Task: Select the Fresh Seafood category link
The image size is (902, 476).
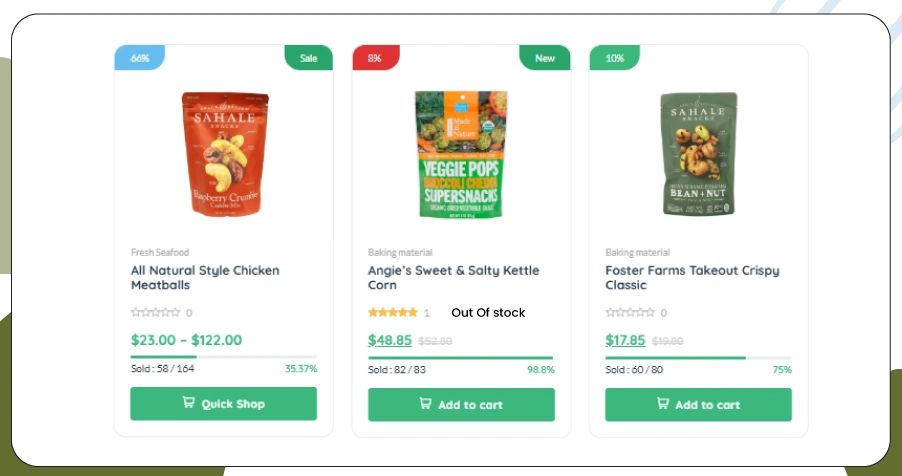Action: [x=160, y=253]
